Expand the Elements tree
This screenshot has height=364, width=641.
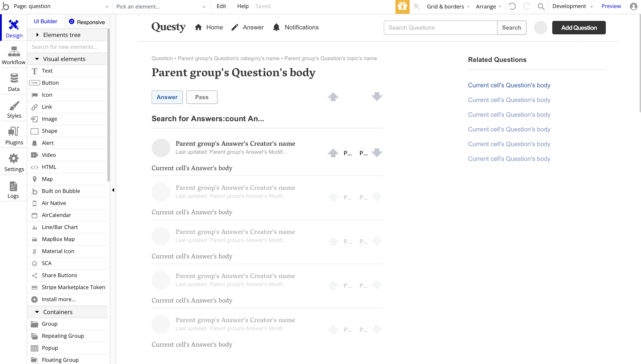tap(37, 35)
